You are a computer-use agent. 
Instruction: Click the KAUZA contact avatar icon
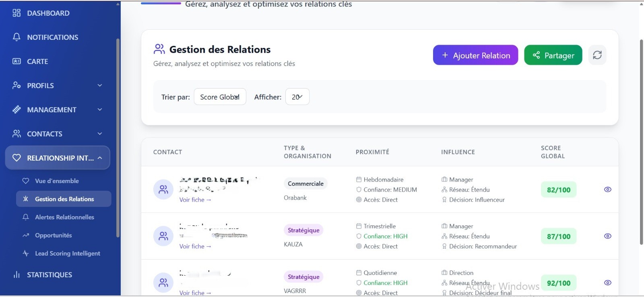(163, 236)
